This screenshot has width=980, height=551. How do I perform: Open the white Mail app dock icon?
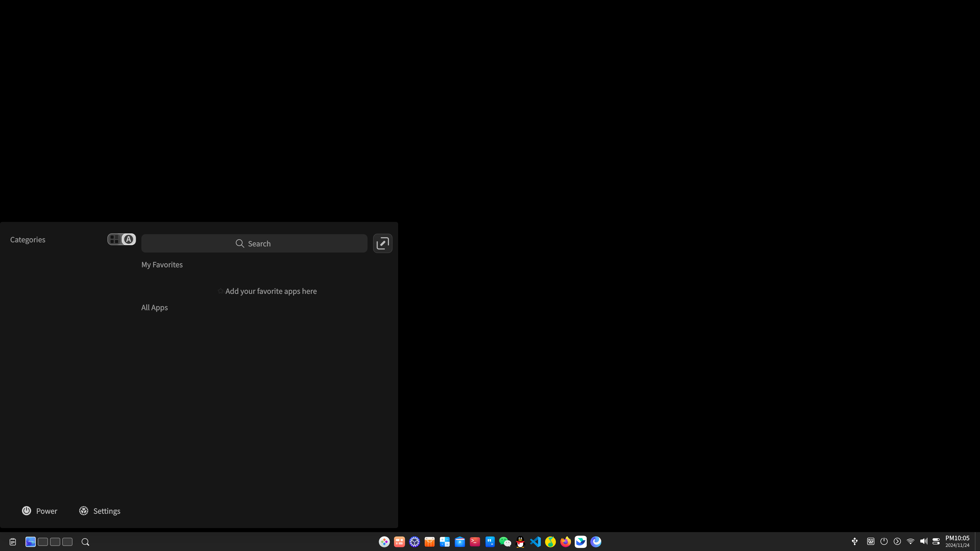point(581,542)
